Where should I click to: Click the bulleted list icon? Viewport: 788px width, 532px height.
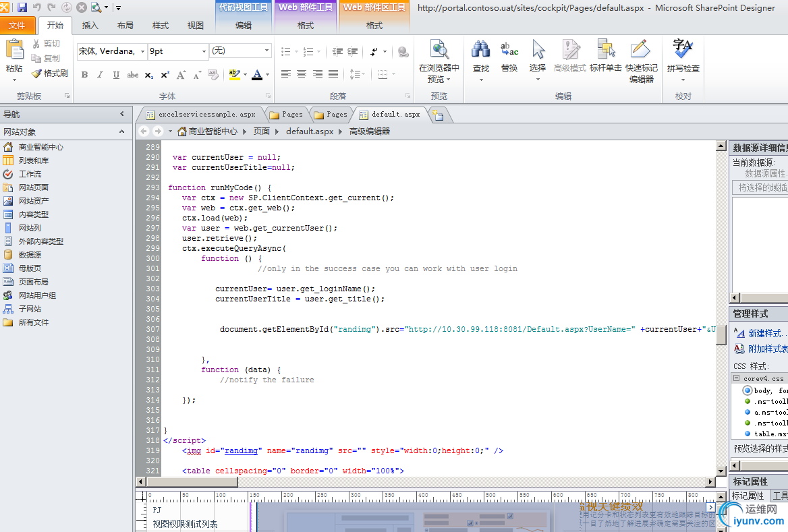point(286,51)
